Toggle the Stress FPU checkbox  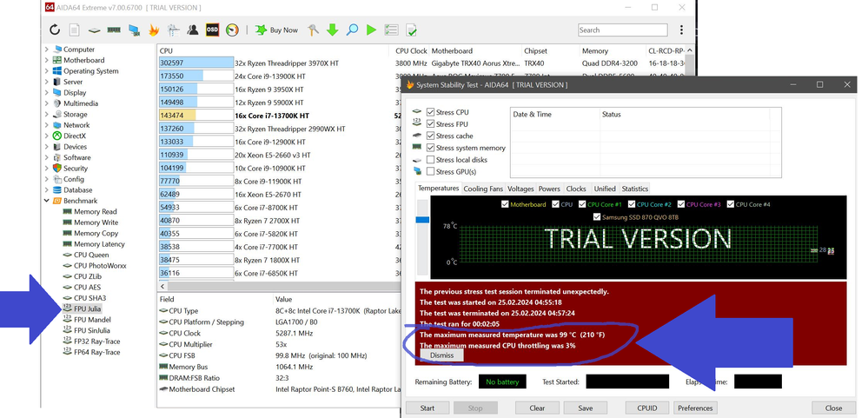[x=430, y=124]
